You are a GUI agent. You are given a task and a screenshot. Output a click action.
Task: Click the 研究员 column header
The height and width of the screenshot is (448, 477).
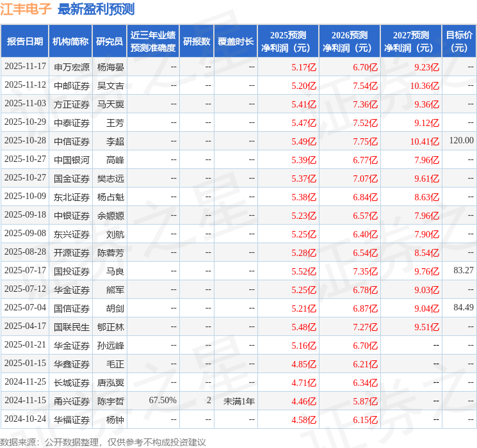point(109,42)
